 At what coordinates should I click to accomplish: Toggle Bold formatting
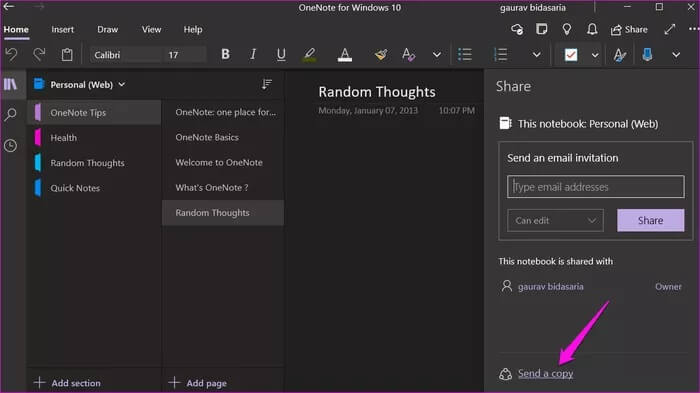225,54
